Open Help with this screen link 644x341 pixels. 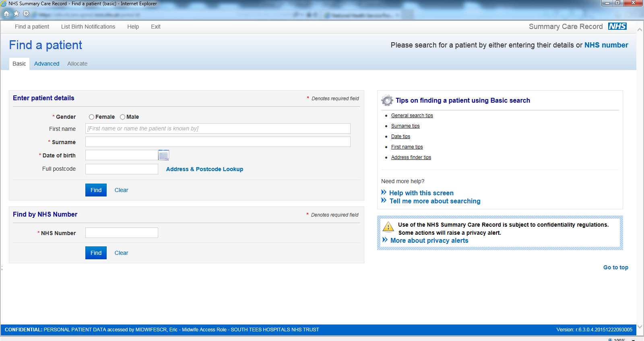point(421,193)
